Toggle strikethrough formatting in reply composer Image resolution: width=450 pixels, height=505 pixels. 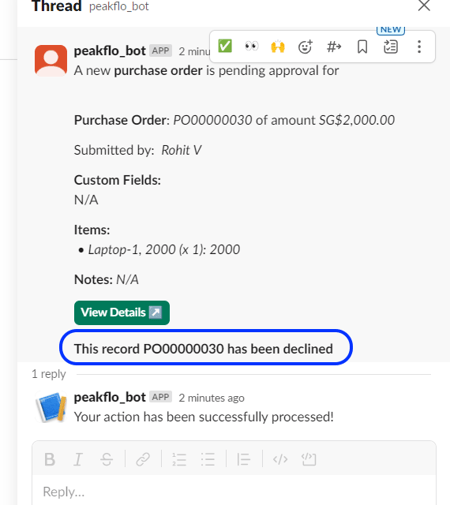click(107, 459)
